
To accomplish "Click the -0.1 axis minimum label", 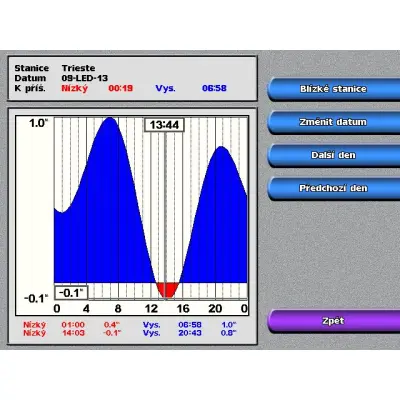I will click(36, 298).
